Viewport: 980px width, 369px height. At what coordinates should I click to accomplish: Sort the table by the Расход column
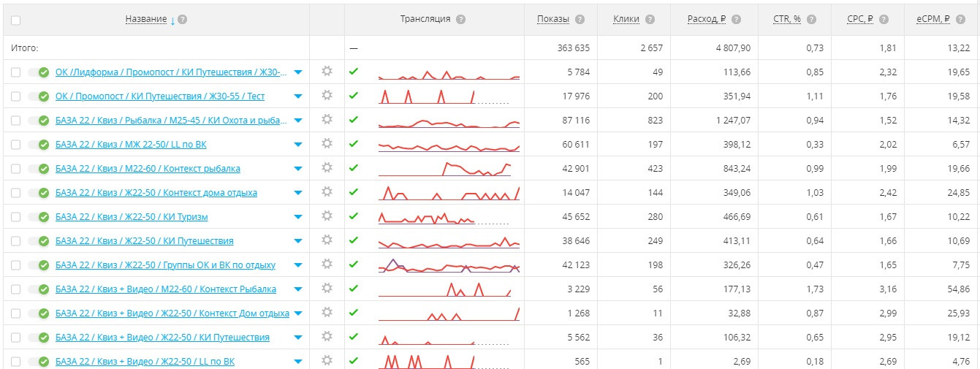[706, 20]
